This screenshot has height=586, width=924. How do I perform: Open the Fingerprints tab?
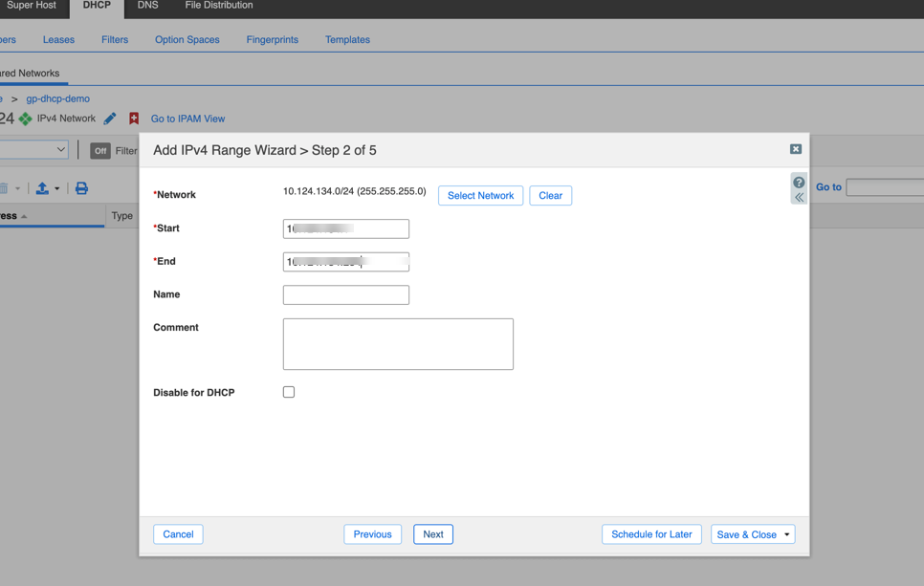[273, 40]
